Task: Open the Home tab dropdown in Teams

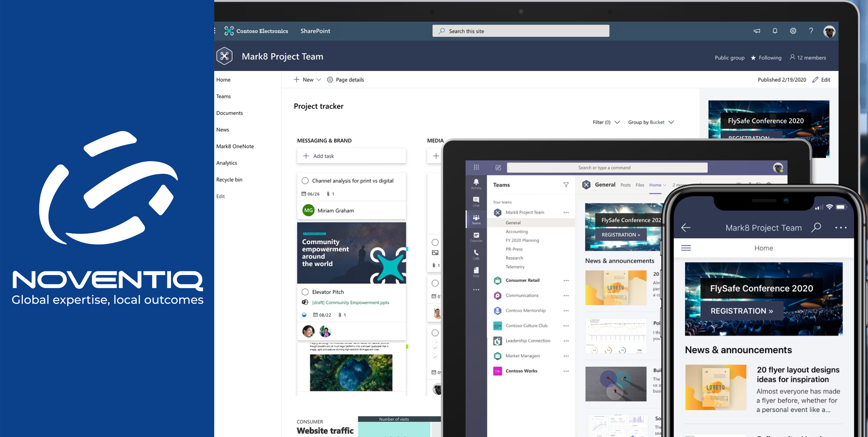Action: 665,185
